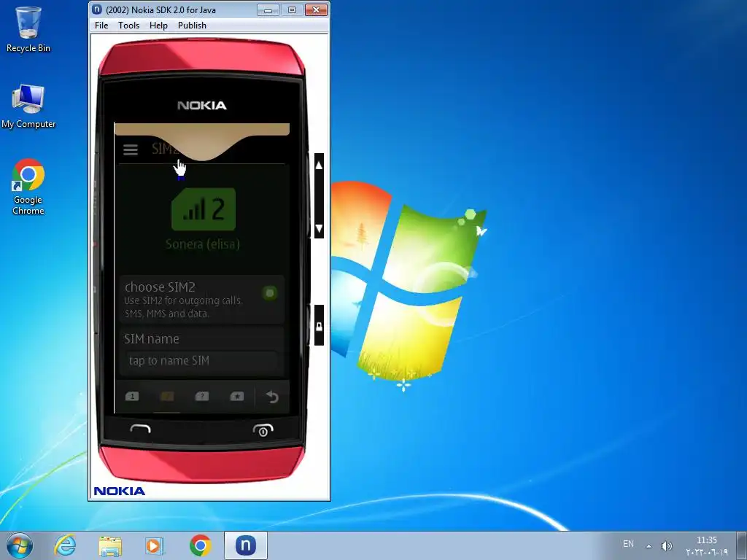Show hidden tray icons arrow
The width and height of the screenshot is (747, 560).
pyautogui.click(x=649, y=545)
